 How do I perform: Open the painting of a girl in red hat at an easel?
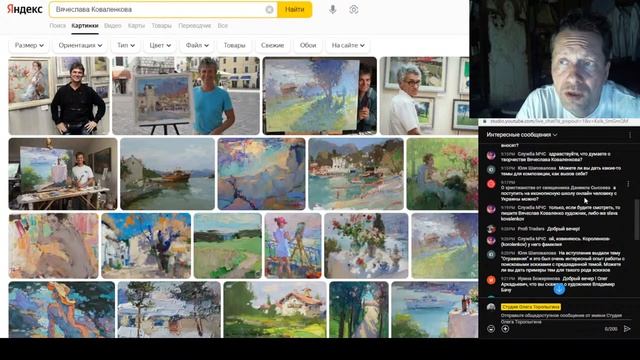pyautogui.click(x=293, y=246)
